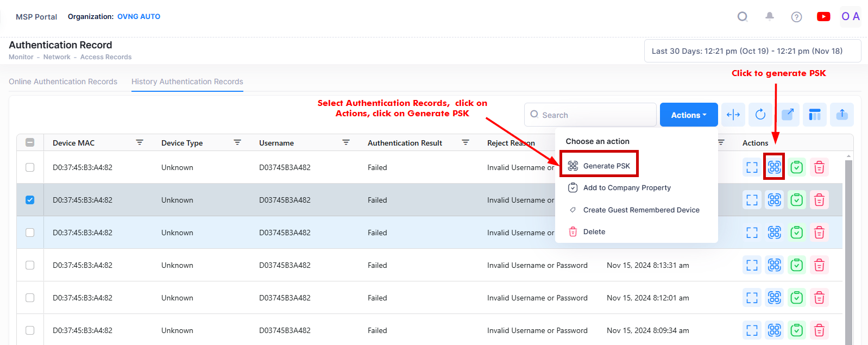Check the first row checkbox
The height and width of the screenshot is (345, 868).
(30, 167)
